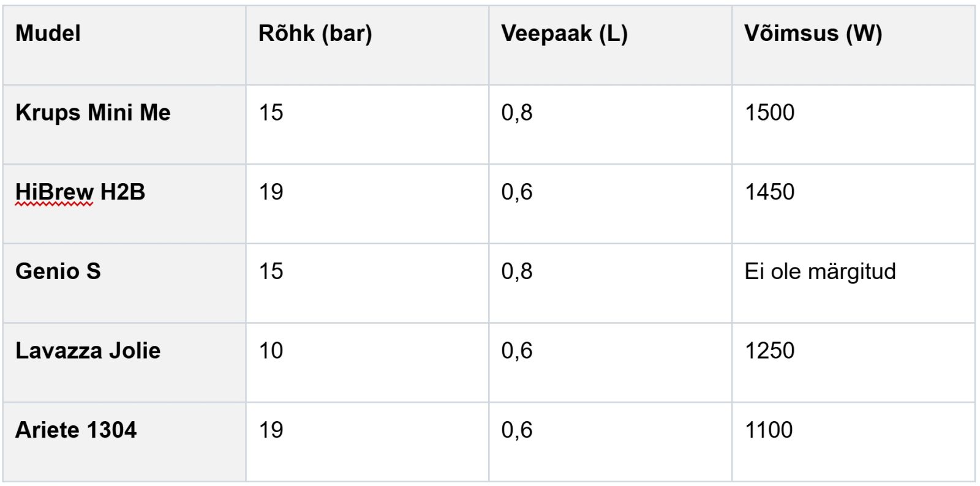The image size is (980, 486).
Task: Click the 1100 power value
Action: [x=769, y=430]
